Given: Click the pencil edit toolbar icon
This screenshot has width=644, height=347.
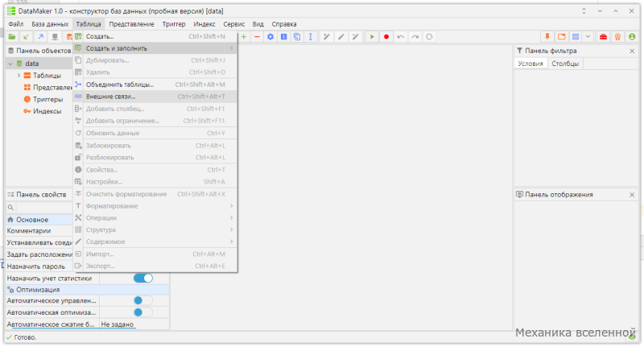Looking at the screenshot, I should coord(341,37).
